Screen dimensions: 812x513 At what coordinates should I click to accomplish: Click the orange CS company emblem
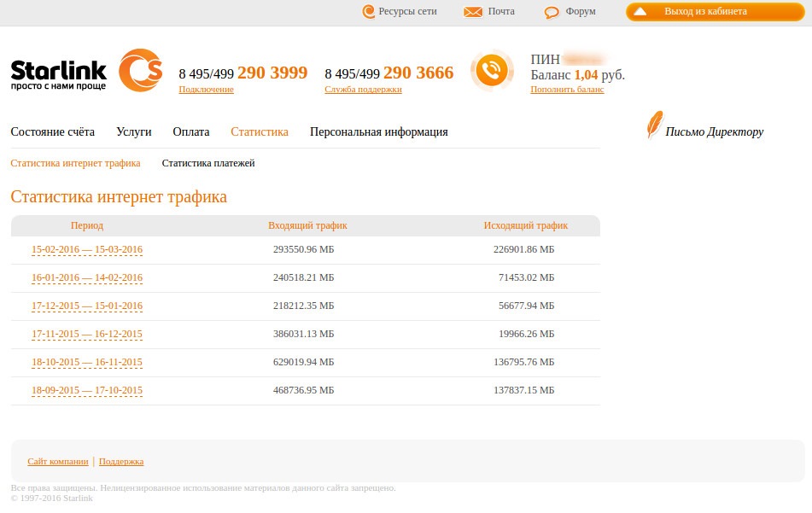pos(140,71)
